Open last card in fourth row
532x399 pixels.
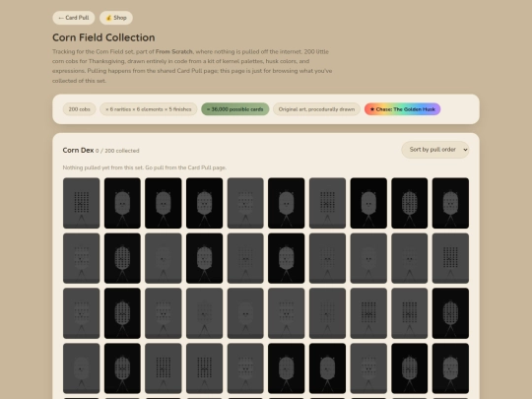pyautogui.click(x=450, y=368)
